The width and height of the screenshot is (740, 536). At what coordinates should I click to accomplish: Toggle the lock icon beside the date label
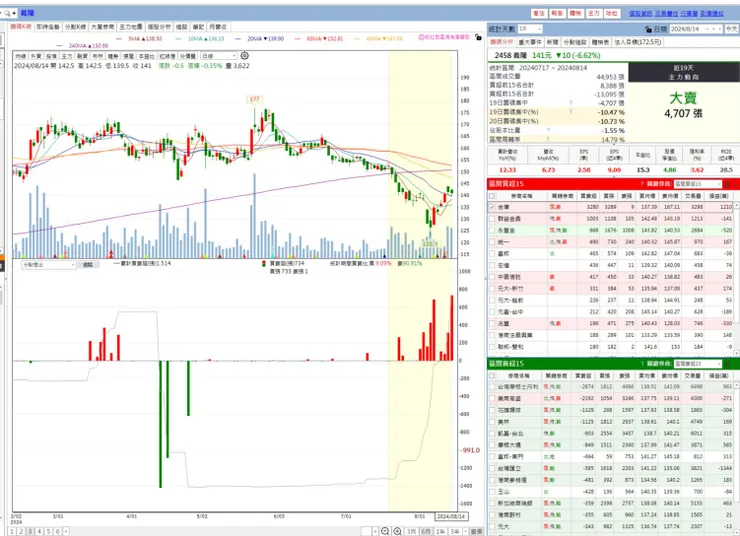tap(648, 29)
